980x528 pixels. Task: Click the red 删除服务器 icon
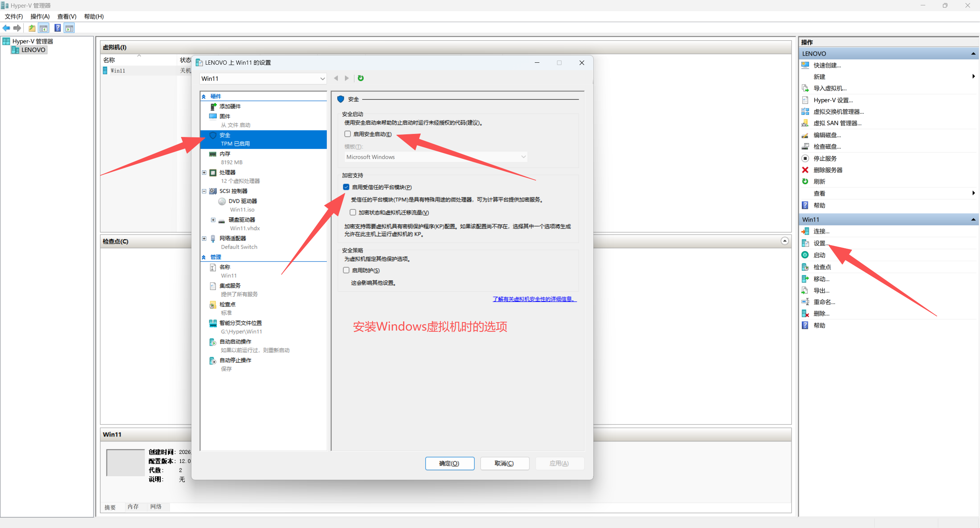click(805, 170)
